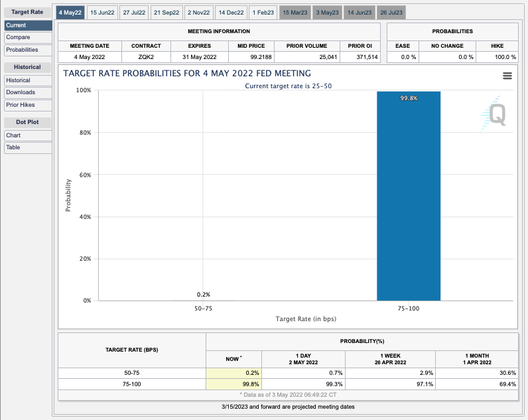Click the 1 WEEK 26 APR 2022 header
The width and height of the screenshot is (528, 420).
390,359
